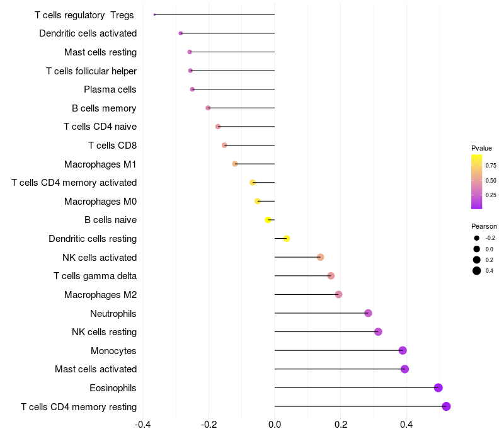Click the T cells CD4 memory resting dot
This screenshot has height=441, width=504.
coord(446,406)
